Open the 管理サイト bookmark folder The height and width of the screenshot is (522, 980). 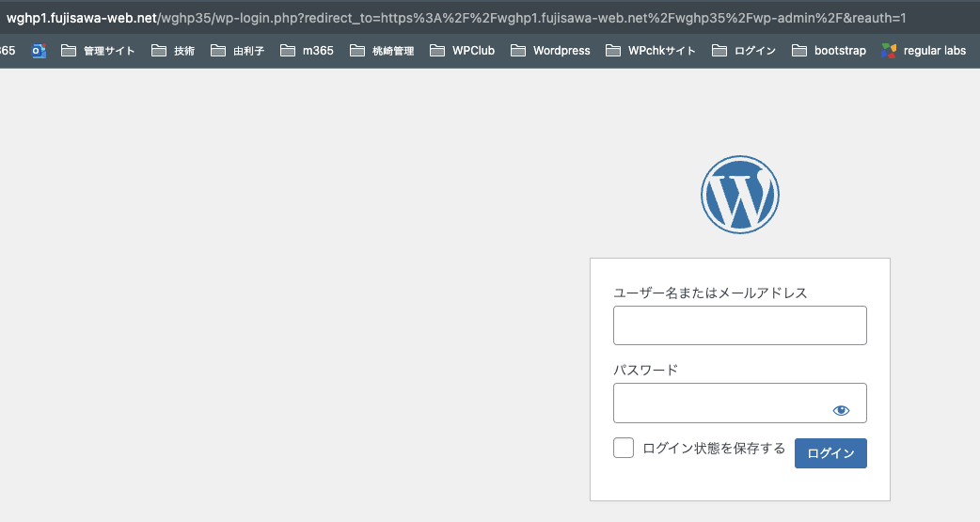click(x=98, y=51)
